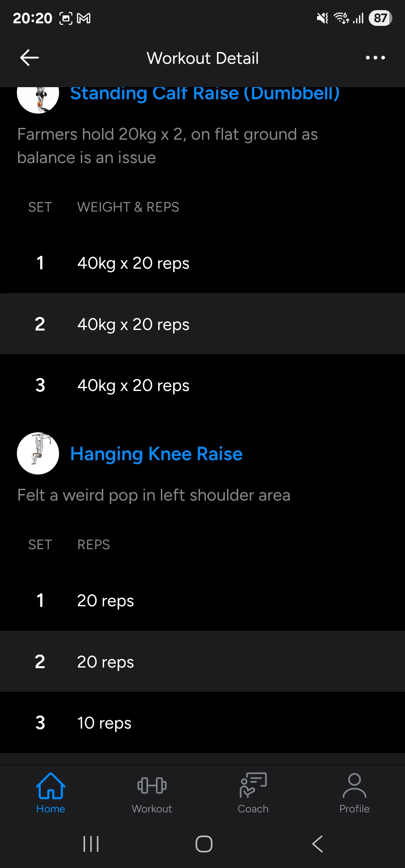Switch to the Workout tab
Viewport: 405px width, 868px height.
pyautogui.click(x=152, y=792)
